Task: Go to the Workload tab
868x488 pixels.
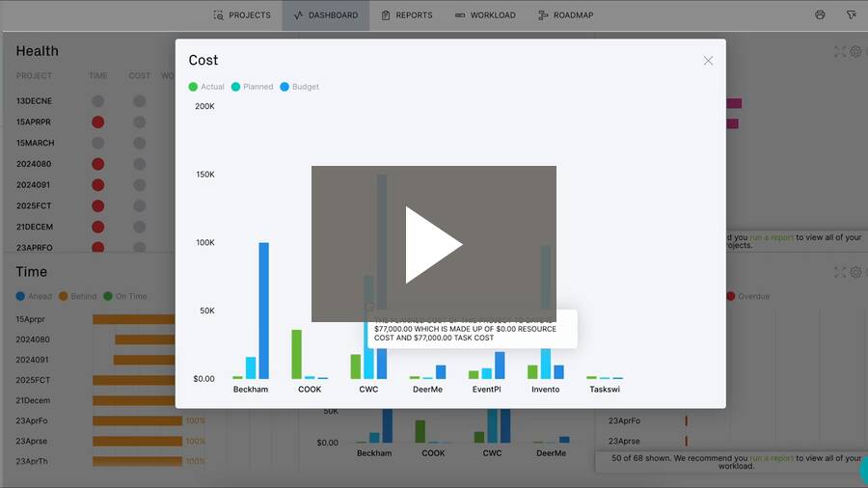Action: [485, 14]
